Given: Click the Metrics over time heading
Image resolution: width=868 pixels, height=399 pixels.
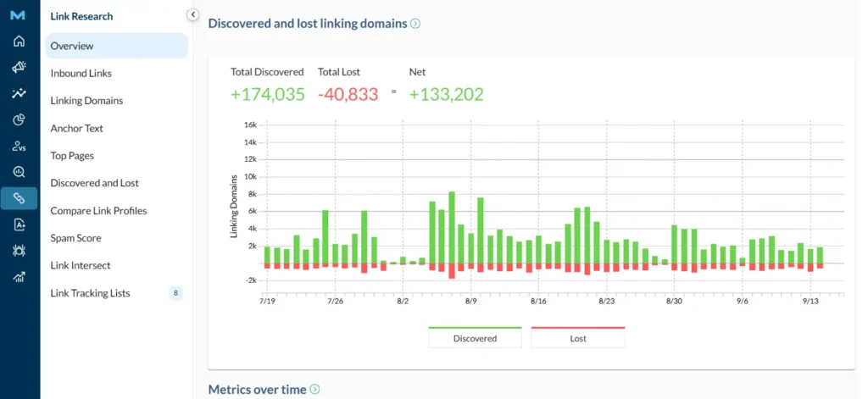Looking at the screenshot, I should tap(257, 390).
